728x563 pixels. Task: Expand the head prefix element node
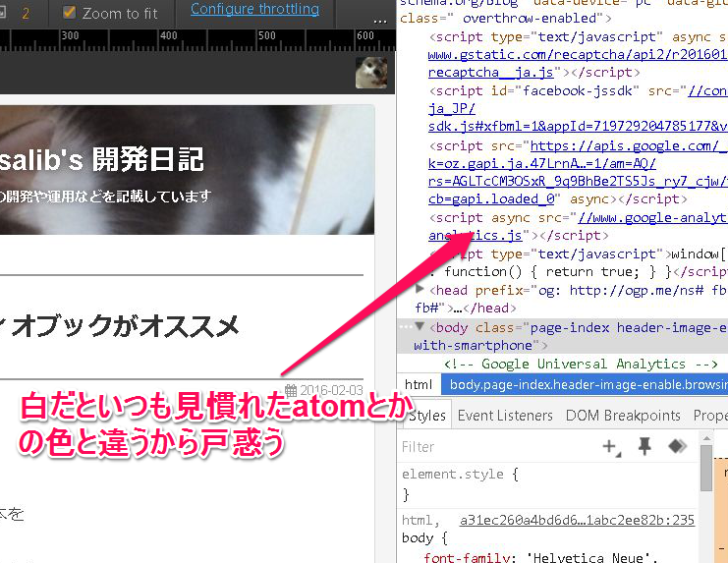[x=420, y=289]
